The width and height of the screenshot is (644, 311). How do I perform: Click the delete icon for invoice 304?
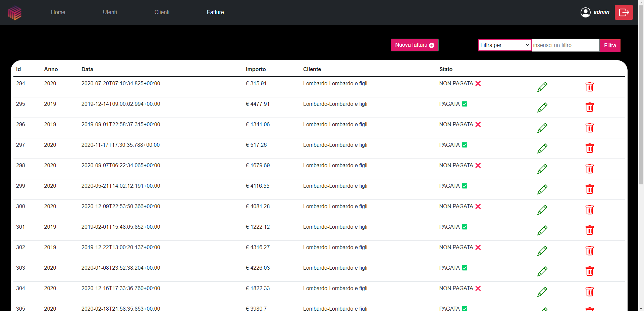590,292
